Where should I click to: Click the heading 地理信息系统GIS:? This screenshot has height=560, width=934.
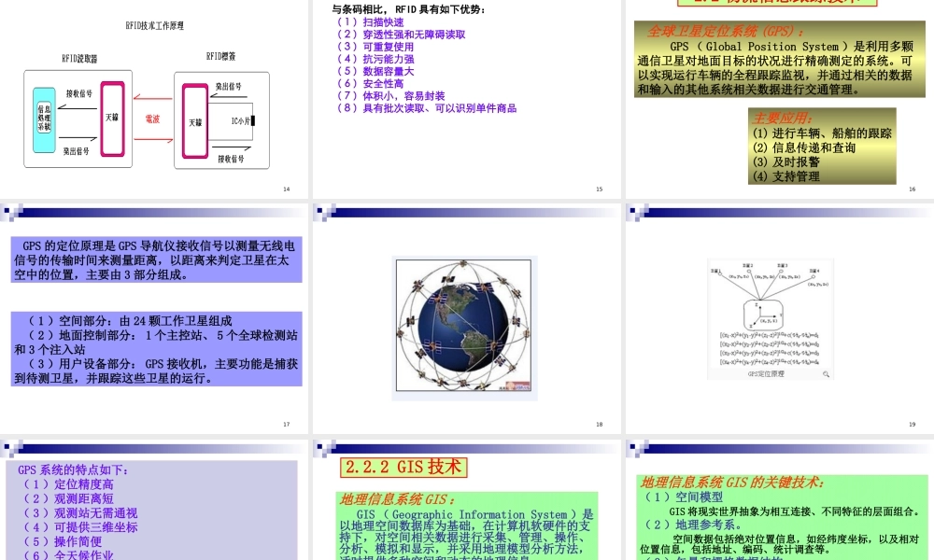coord(397,500)
